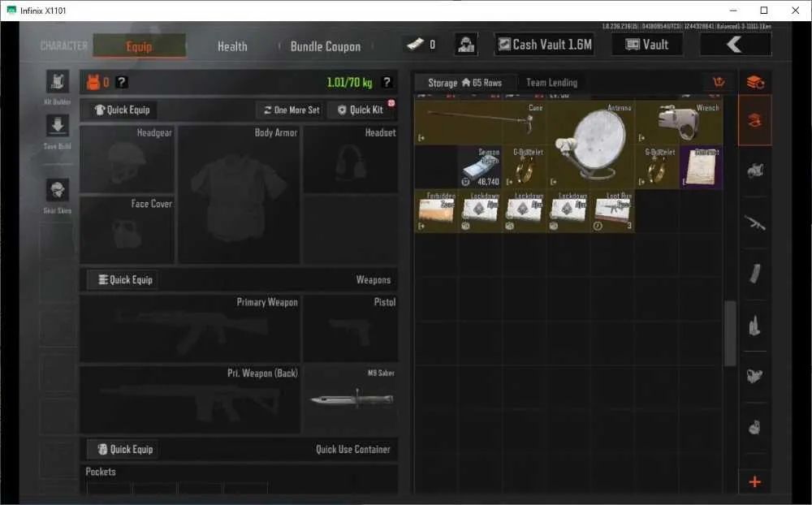The height and width of the screenshot is (505, 812).
Task: Click the soldier profile icon in header
Action: click(466, 45)
